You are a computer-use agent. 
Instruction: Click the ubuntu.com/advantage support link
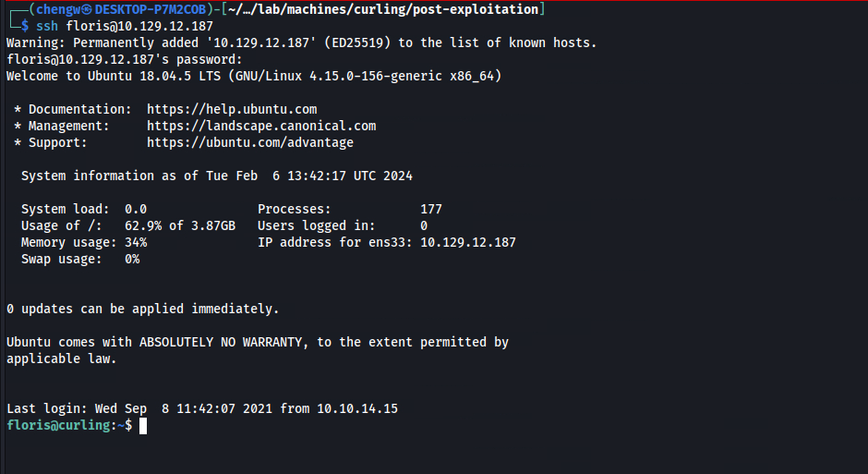250,142
